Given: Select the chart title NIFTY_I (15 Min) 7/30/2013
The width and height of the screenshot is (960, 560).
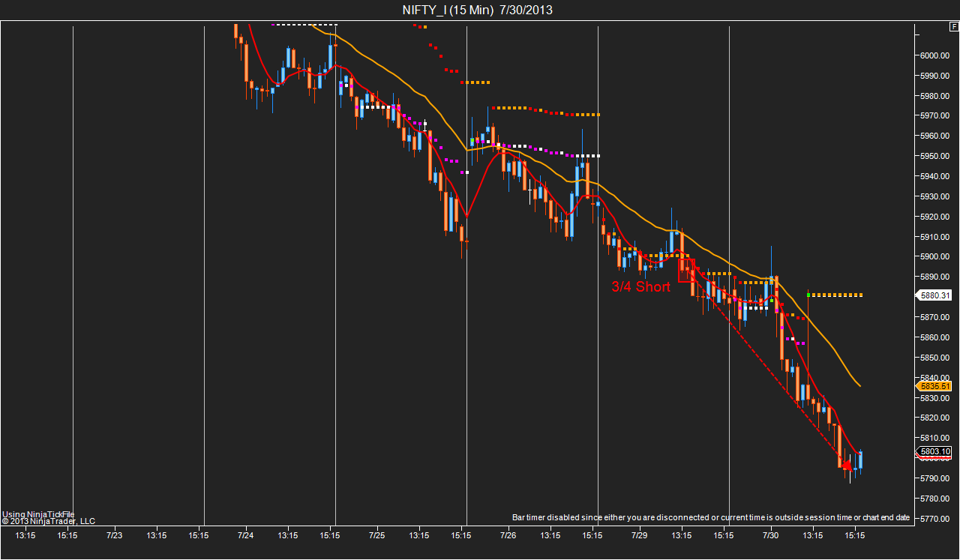Looking at the screenshot, I should (x=478, y=10).
